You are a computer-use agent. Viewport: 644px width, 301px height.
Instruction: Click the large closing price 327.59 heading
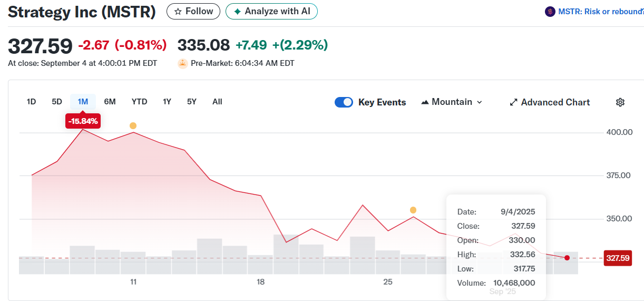[40, 46]
